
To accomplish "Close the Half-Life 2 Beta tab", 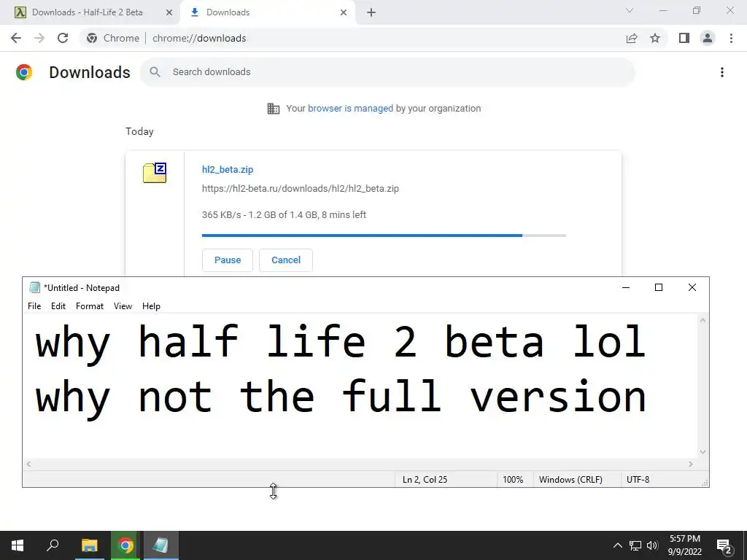I will point(169,12).
